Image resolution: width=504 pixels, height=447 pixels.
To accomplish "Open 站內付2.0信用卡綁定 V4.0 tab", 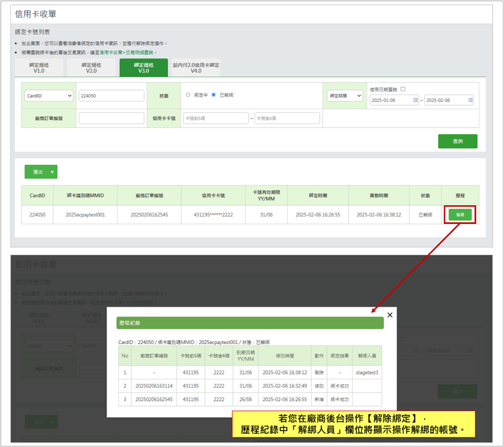I will pos(196,68).
